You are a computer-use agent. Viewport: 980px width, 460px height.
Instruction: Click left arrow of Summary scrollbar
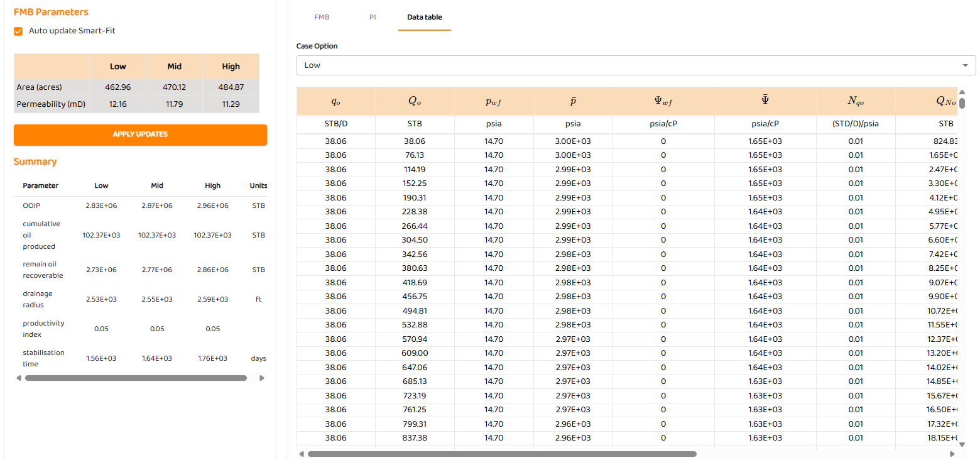tap(19, 378)
